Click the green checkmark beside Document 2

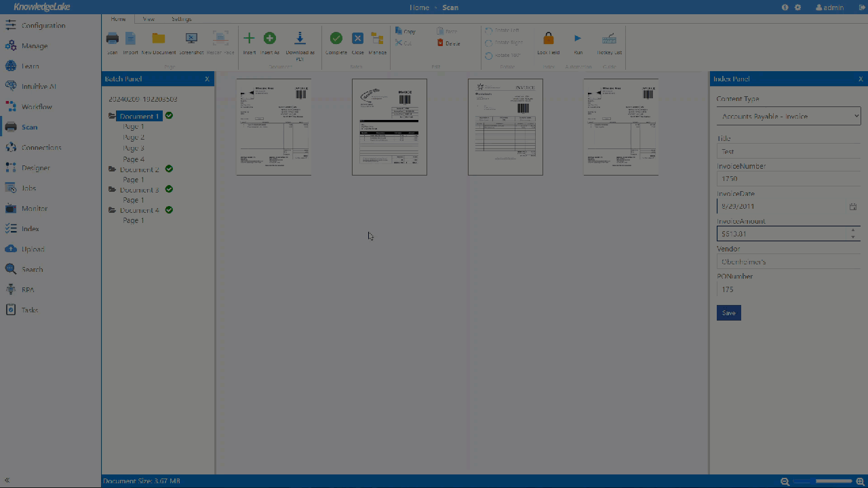tap(169, 169)
